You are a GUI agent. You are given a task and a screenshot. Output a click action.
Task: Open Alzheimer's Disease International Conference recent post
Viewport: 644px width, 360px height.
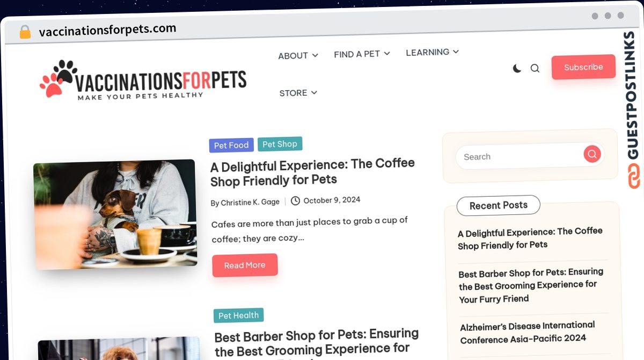tap(528, 332)
